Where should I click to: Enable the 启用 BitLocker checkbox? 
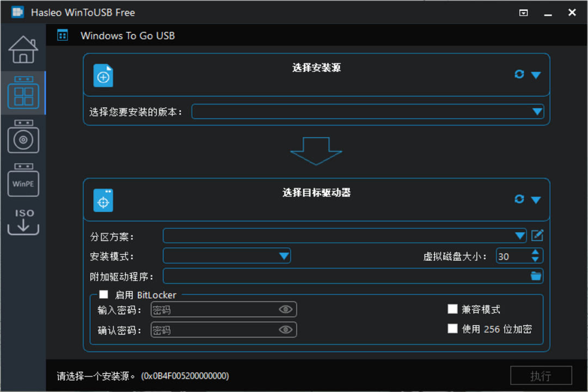tap(102, 295)
